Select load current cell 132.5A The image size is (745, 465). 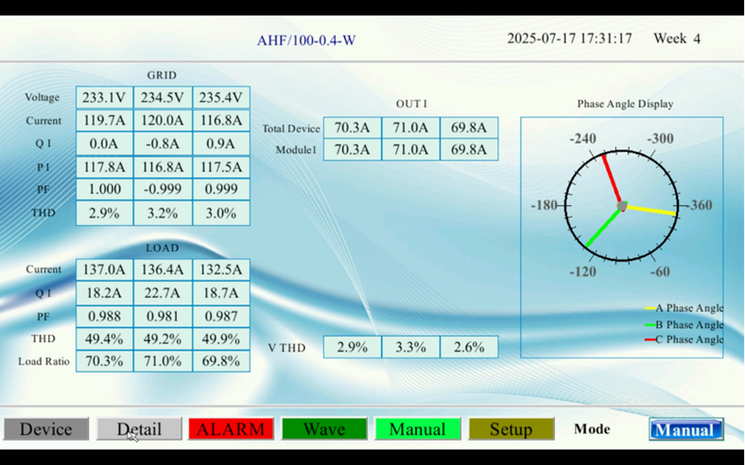[221, 269]
